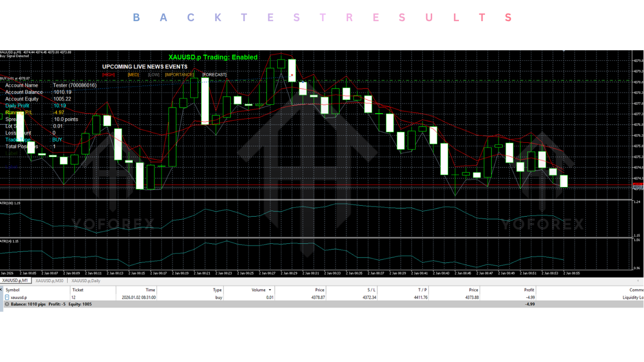Image resolution: width=644 pixels, height=362 pixels.
Task: Sort orders by the Symbol column
Action: [13, 290]
